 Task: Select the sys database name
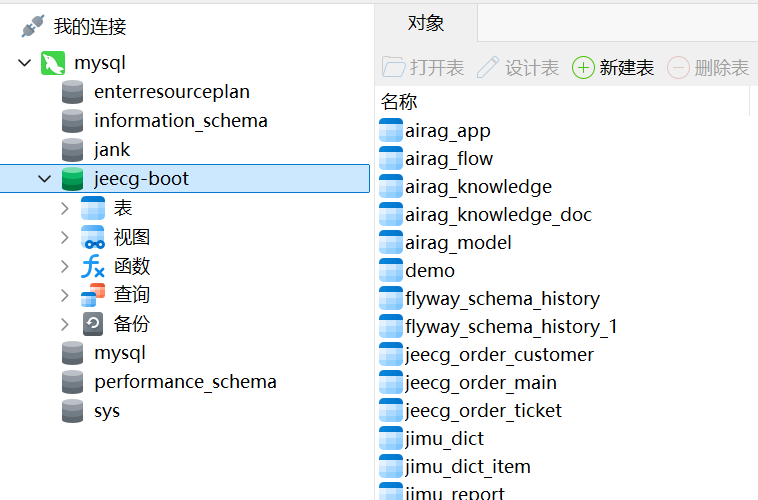[x=107, y=412]
